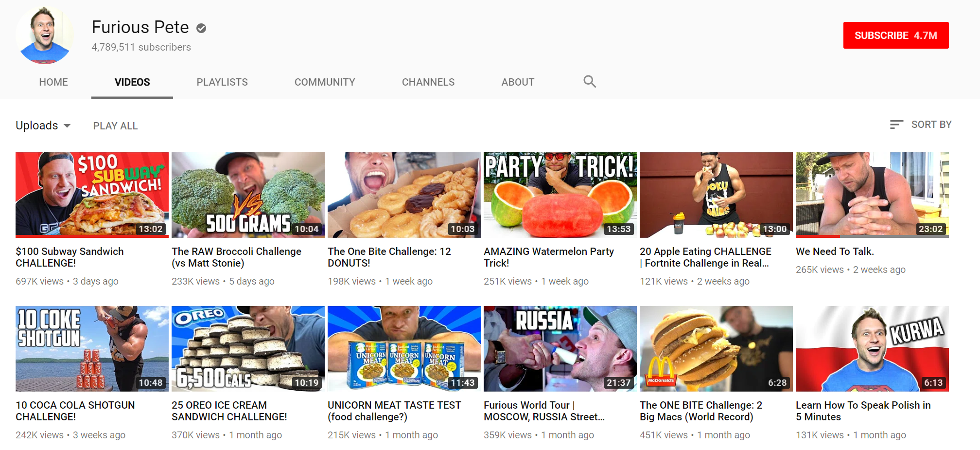The width and height of the screenshot is (980, 450).
Task: Click the 121K views, 2 weeks ago text
Action: pyautogui.click(x=695, y=281)
